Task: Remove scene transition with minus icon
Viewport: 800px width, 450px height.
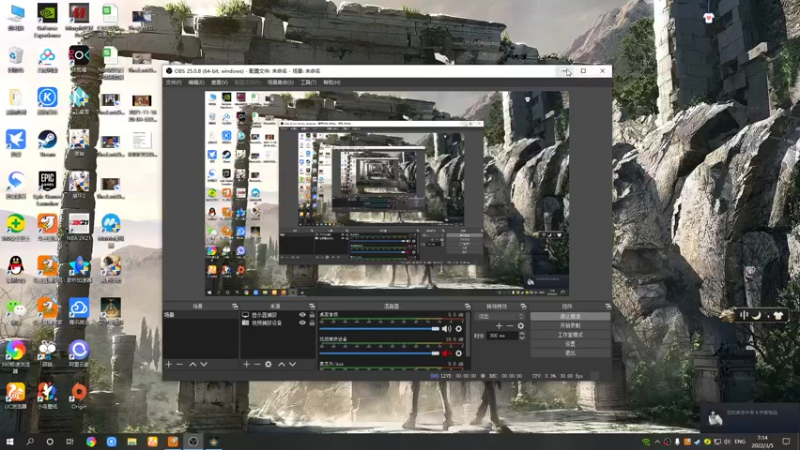Action: [x=510, y=326]
